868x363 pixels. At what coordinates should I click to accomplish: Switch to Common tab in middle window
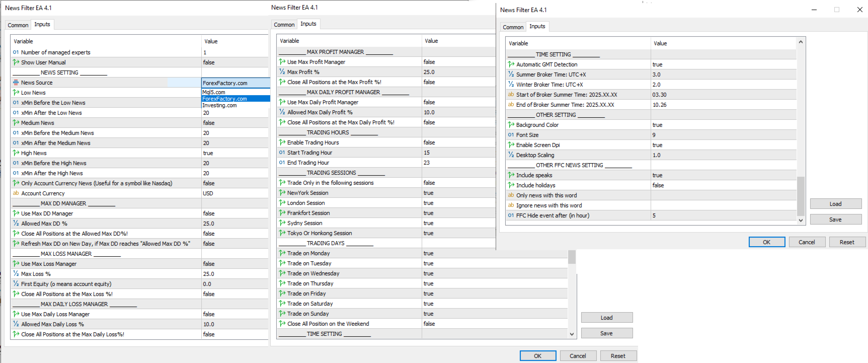[284, 25]
